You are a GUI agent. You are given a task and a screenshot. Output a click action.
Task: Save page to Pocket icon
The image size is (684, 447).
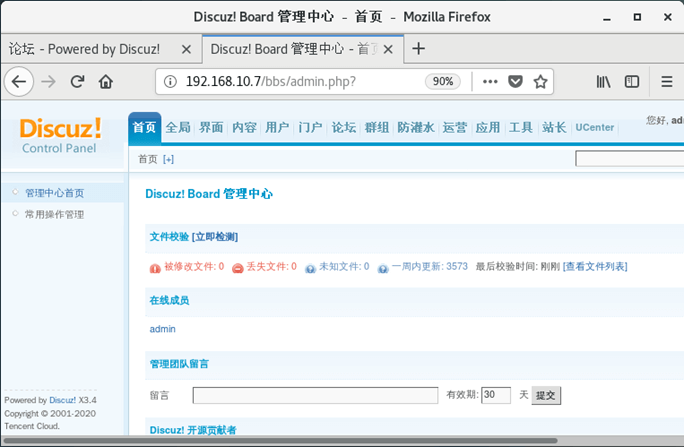point(515,82)
